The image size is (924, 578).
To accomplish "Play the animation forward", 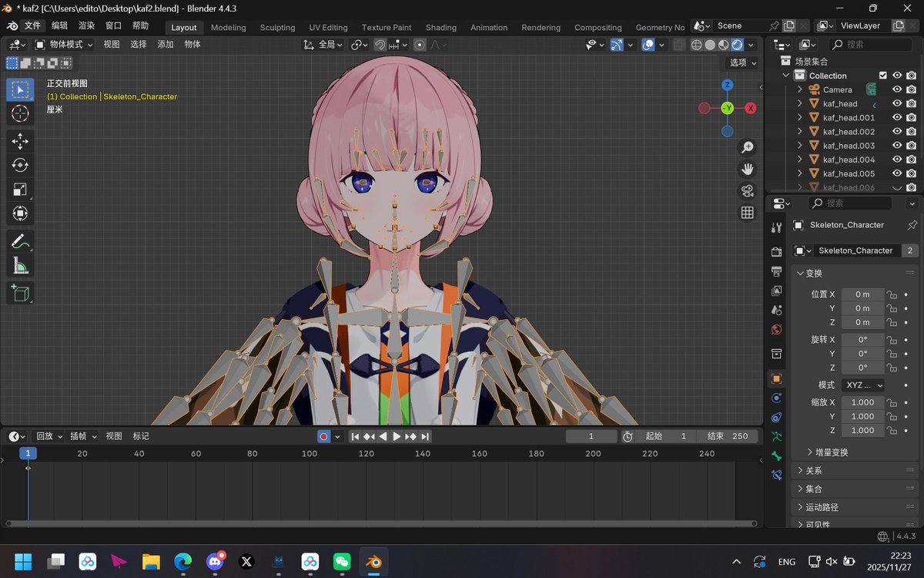I will coord(397,436).
